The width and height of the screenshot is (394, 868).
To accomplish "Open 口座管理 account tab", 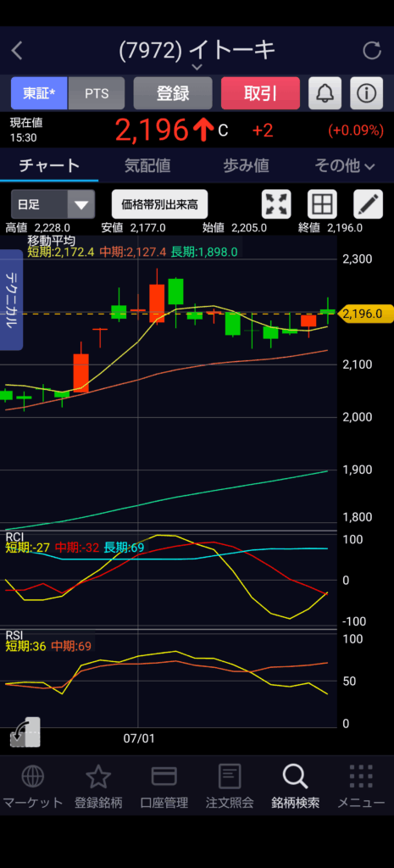I will click(x=164, y=787).
